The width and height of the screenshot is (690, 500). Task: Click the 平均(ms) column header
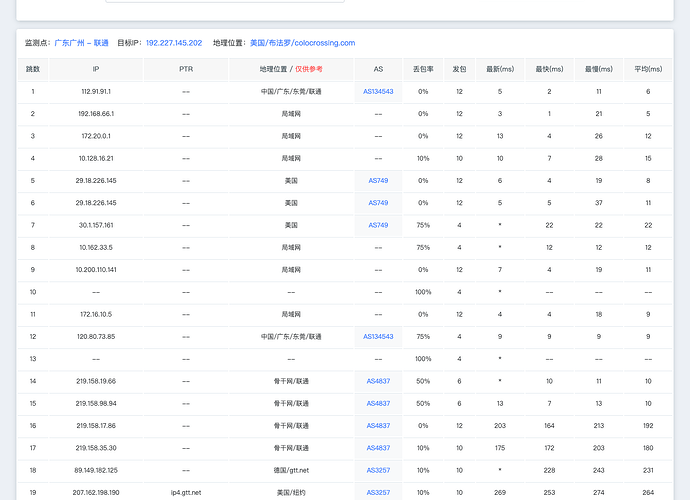648,69
